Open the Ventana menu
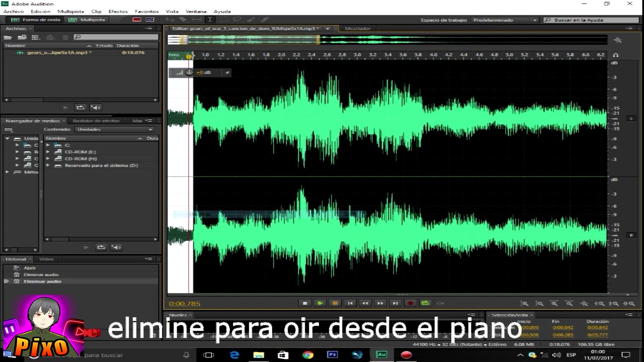 coord(196,11)
